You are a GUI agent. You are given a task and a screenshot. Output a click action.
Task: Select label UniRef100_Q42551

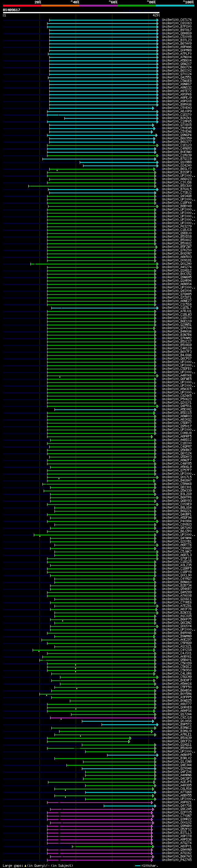point(177,78)
